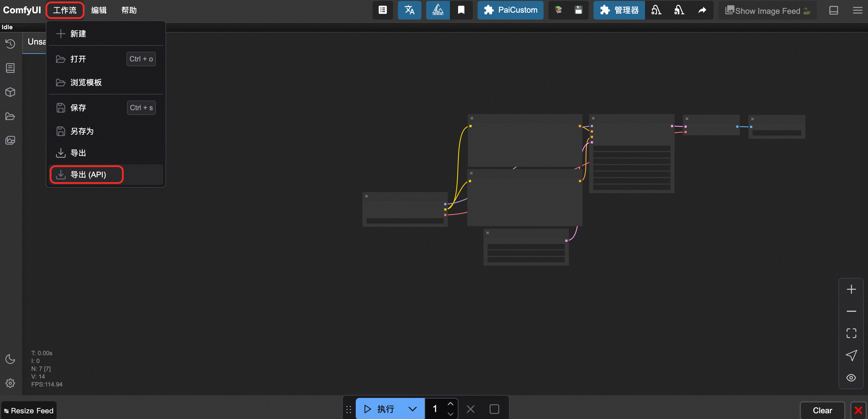The width and height of the screenshot is (868, 419).
Task: Open the node library sidebar icon
Action: 10,68
